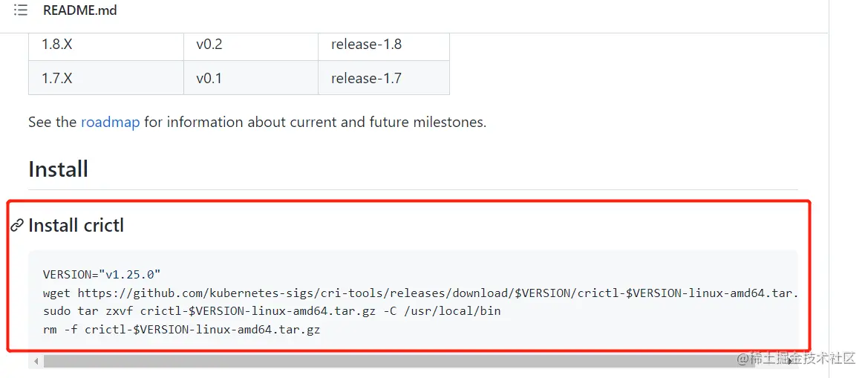Click the anchor link icon beside Install crictl
This screenshot has width=868, height=378.
coord(18,225)
